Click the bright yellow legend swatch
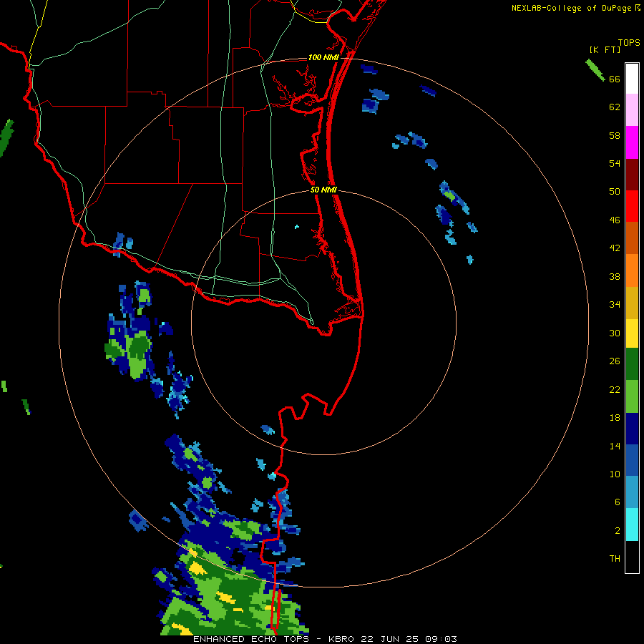The height and width of the screenshot is (644, 644). pyautogui.click(x=632, y=333)
